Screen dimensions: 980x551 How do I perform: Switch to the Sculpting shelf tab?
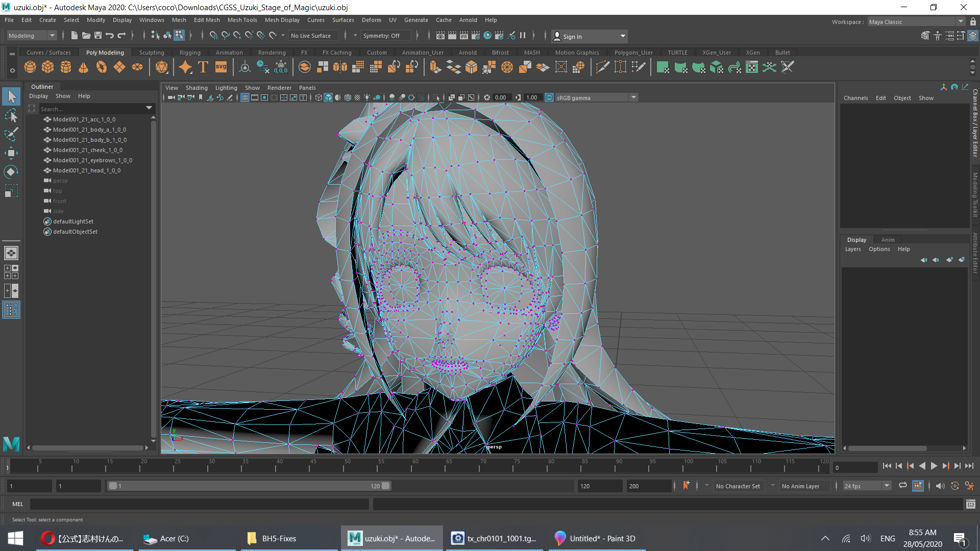point(152,53)
